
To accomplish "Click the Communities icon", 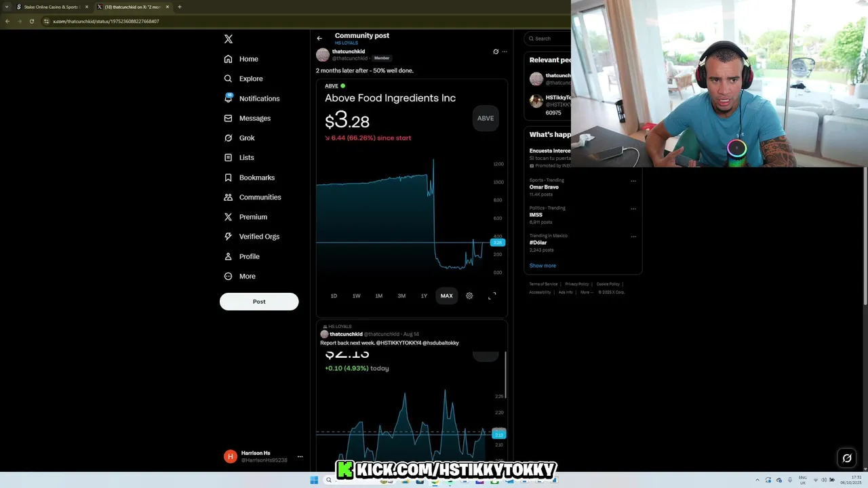I will tap(229, 197).
